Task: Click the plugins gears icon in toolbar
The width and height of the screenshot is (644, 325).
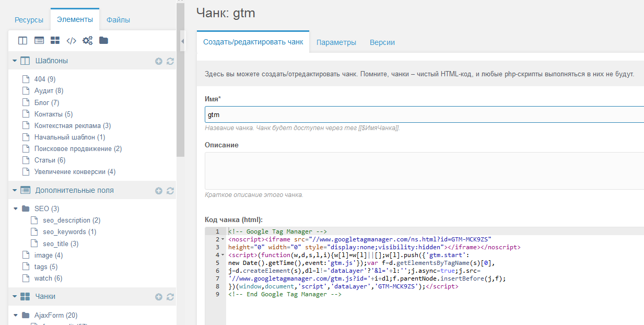Action: (87, 40)
